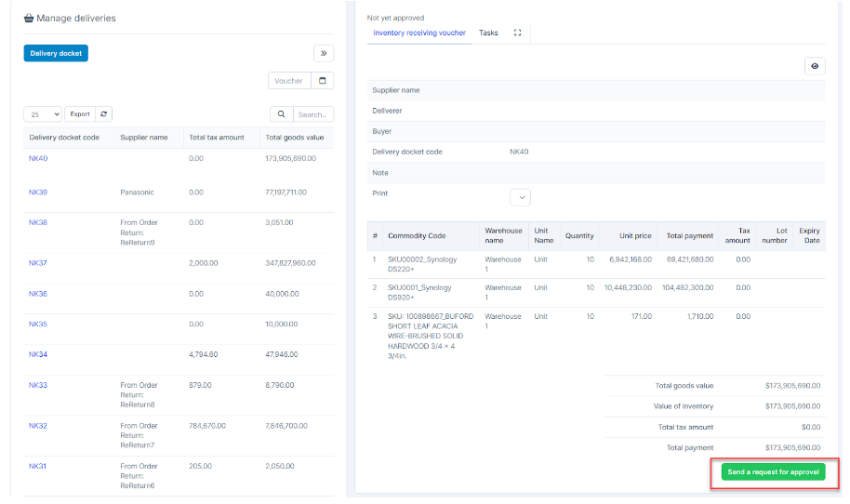
Task: Switch to the Tasks tab
Action: [x=488, y=33]
